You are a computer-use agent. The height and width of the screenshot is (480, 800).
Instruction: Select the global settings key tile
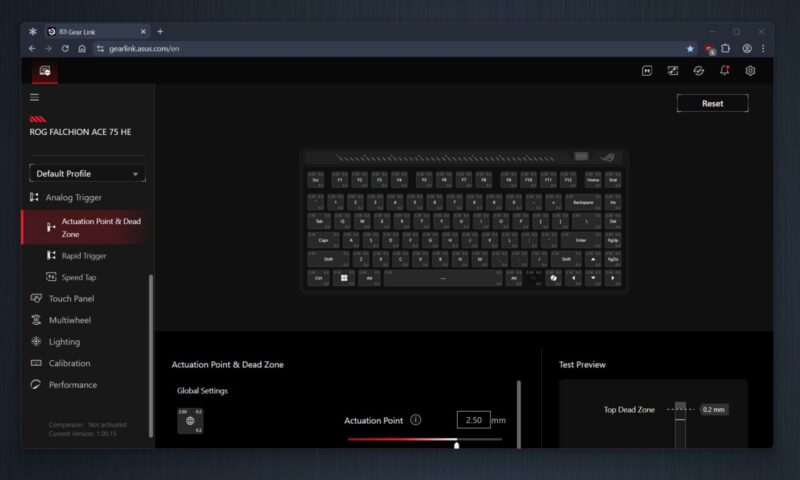190,421
